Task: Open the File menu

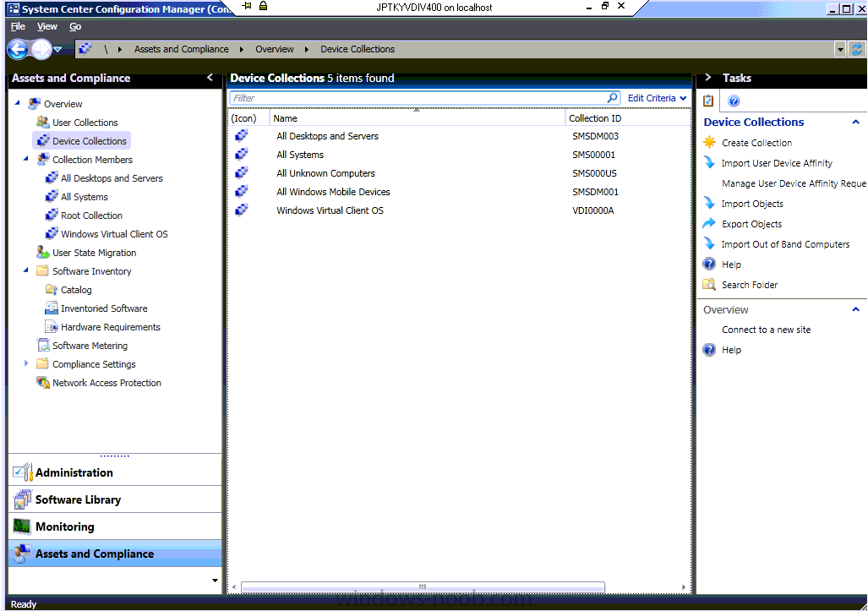Action: click(18, 26)
